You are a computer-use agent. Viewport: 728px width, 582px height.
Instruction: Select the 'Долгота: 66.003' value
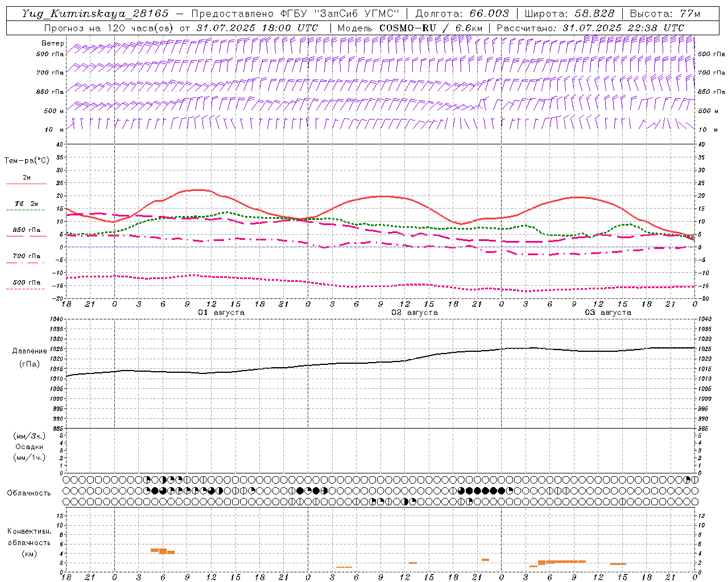462,14
